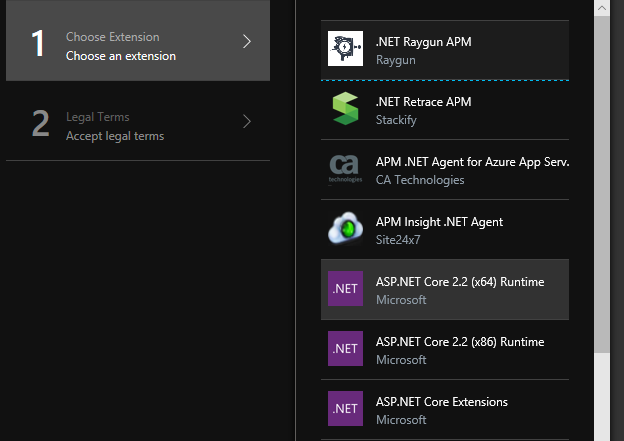Expand the Choose Extension step chevron
This screenshot has height=441, width=624.
coord(247,41)
